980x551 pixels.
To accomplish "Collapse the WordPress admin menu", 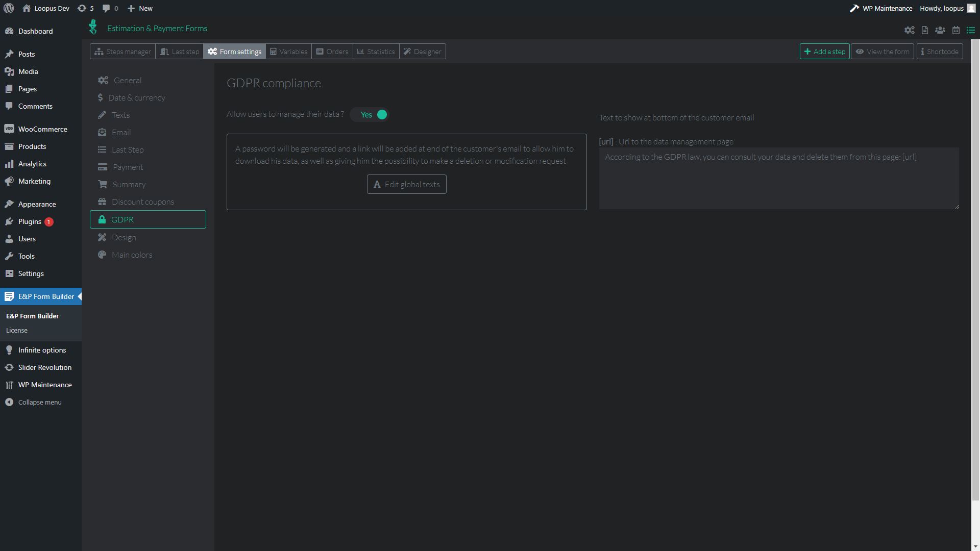I will pyautogui.click(x=39, y=402).
